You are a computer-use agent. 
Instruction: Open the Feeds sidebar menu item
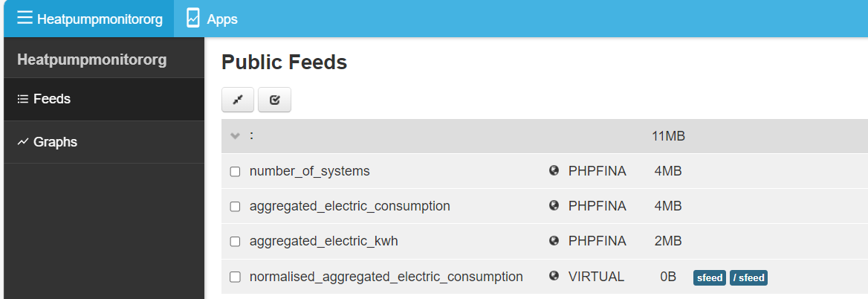(x=104, y=99)
